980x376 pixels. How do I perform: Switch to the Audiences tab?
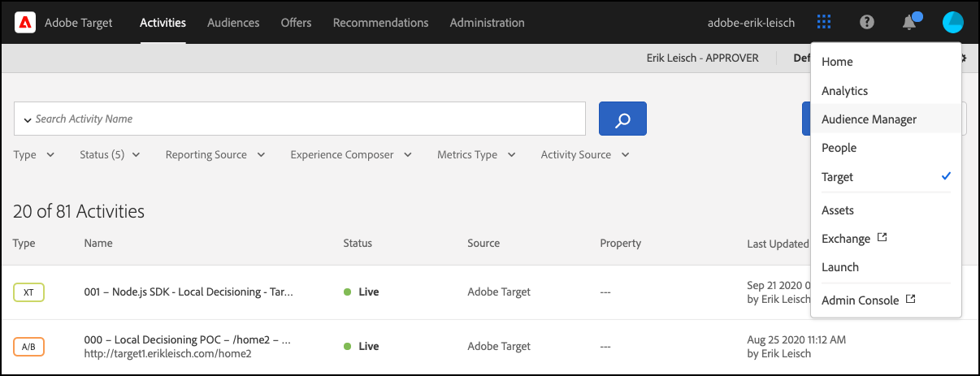[x=233, y=23]
